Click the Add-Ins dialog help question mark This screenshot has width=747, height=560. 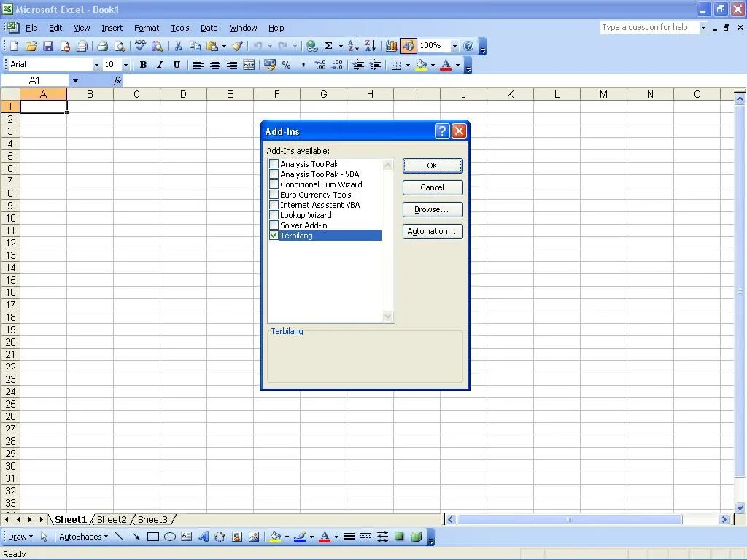(442, 131)
